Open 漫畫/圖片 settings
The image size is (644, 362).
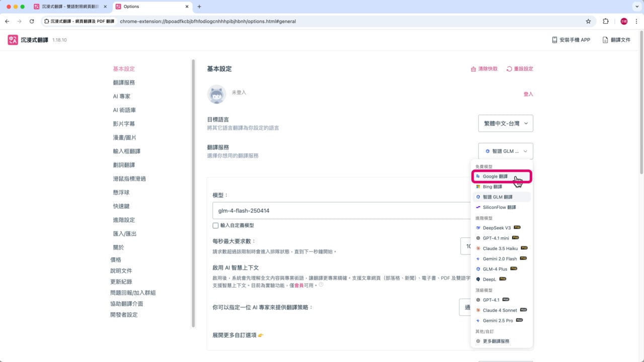click(125, 137)
